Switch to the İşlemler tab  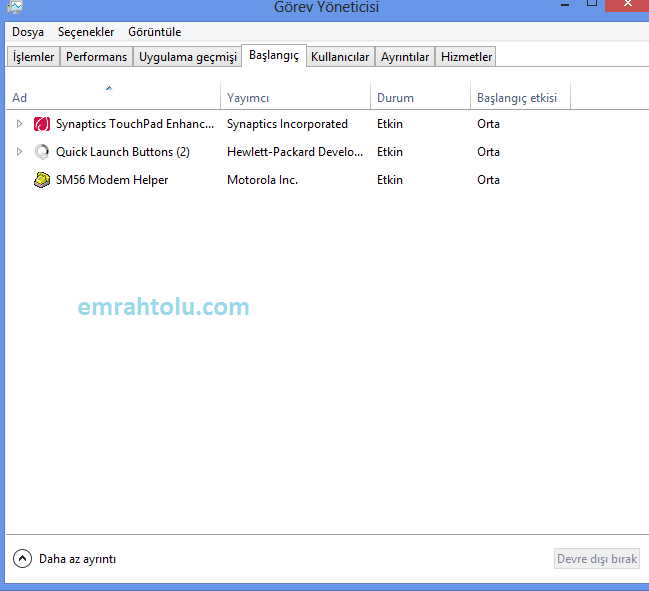(x=34, y=57)
